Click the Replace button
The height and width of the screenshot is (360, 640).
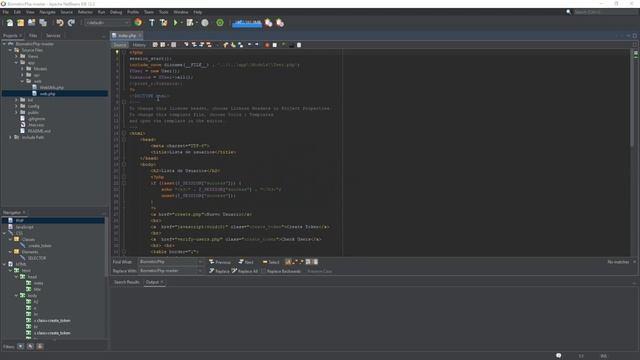[219, 271]
